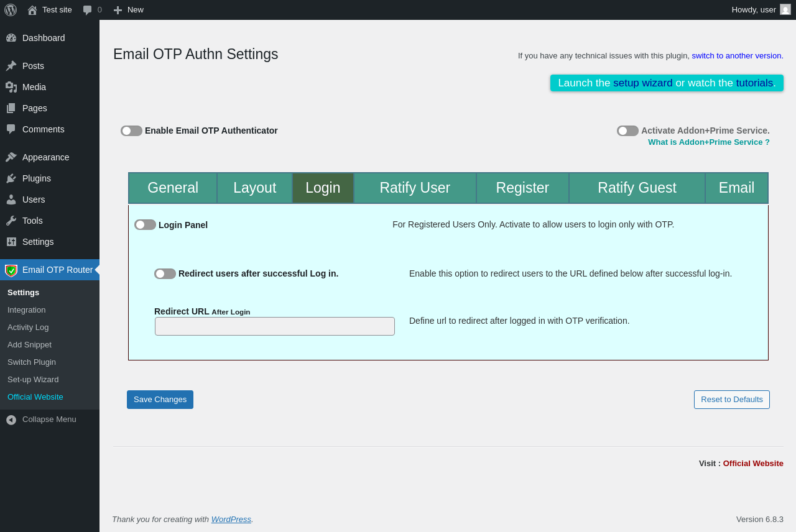Select the Ratify Guest tab

coord(637,188)
